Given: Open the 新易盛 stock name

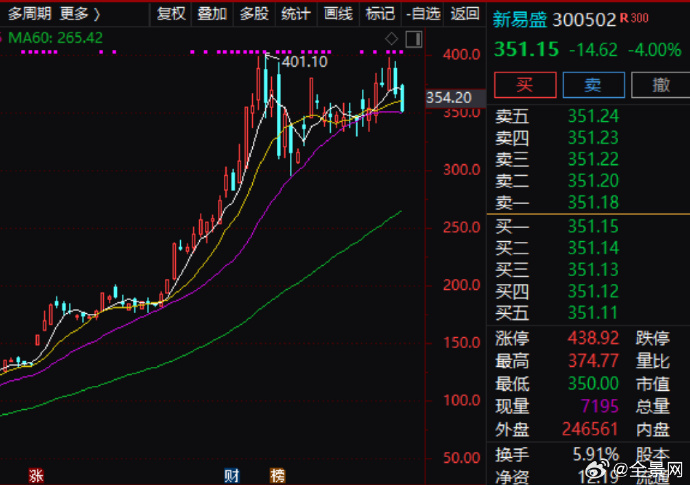Looking at the screenshot, I should [x=520, y=19].
